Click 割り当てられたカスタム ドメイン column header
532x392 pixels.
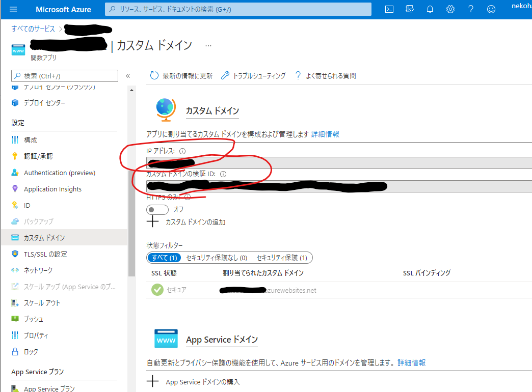click(x=263, y=273)
